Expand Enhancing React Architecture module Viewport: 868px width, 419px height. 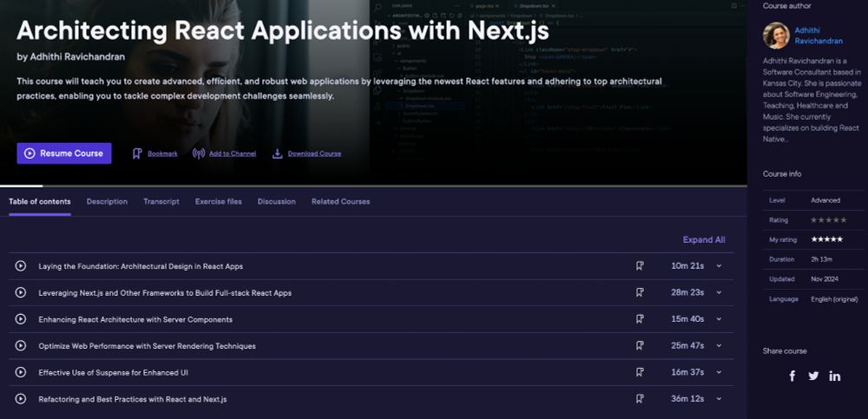pyautogui.click(x=719, y=319)
